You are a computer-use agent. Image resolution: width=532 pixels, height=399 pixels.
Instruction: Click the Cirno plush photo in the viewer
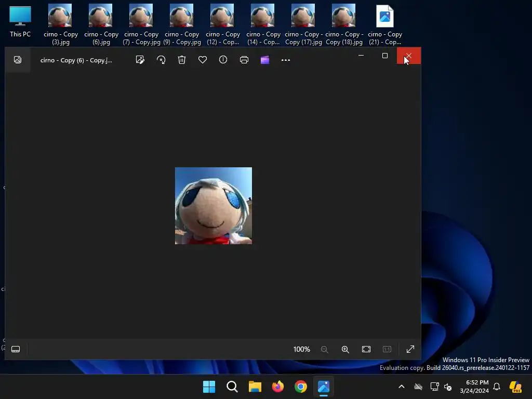click(214, 206)
